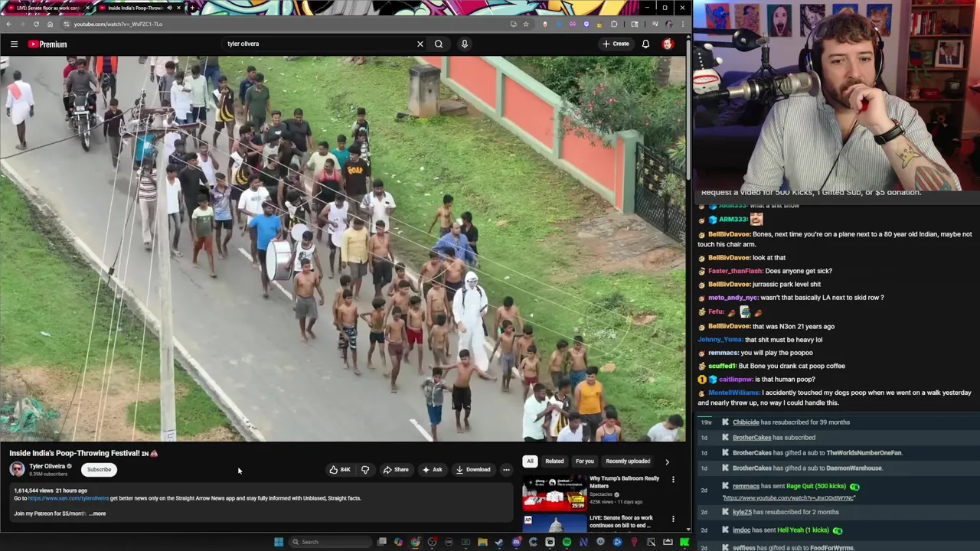The height and width of the screenshot is (551, 980).
Task: Start voice search with the microphone
Action: [464, 44]
